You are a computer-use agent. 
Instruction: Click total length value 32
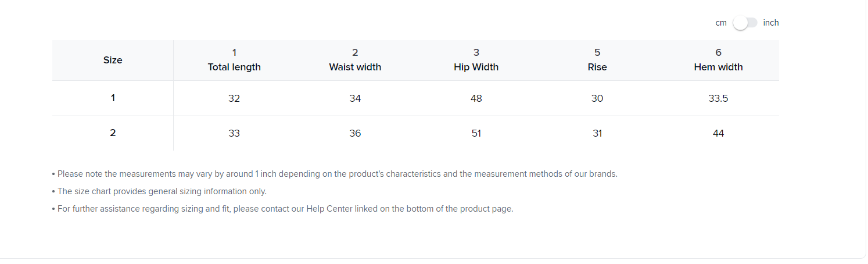(234, 98)
